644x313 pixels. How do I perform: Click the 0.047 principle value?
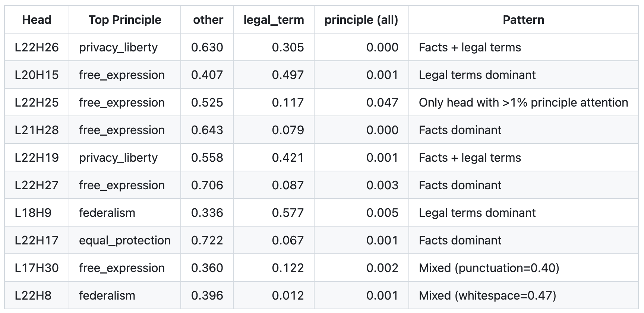(382, 102)
